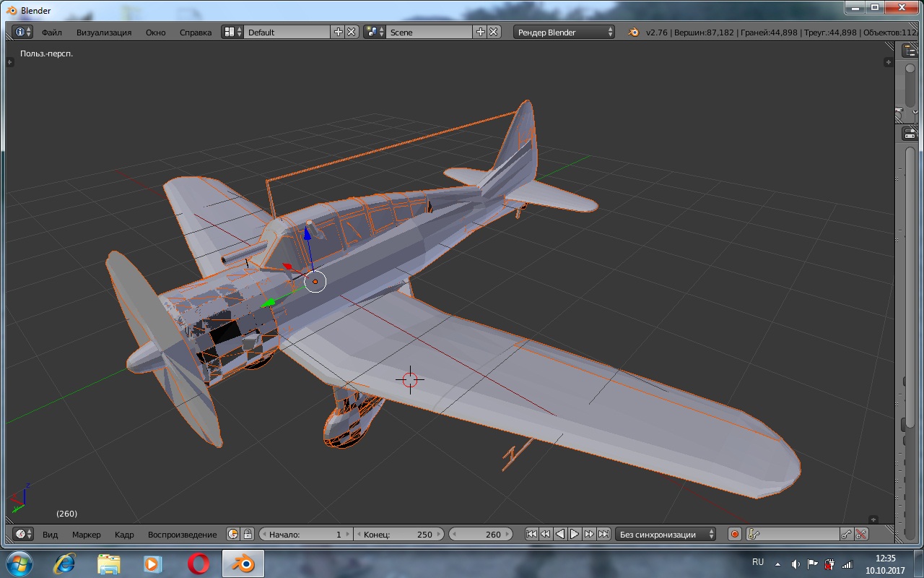
Task: Open Windows Explorer from the taskbar
Action: tap(109, 564)
